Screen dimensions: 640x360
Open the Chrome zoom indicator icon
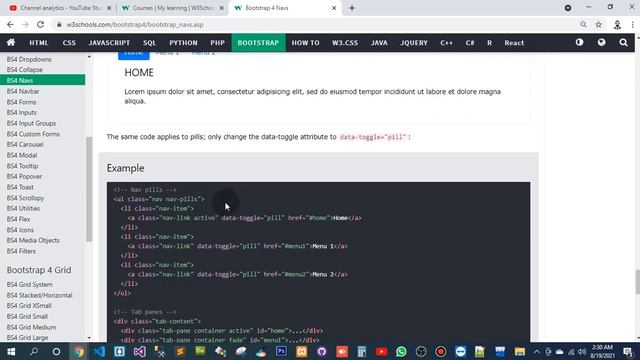[x=583, y=24]
